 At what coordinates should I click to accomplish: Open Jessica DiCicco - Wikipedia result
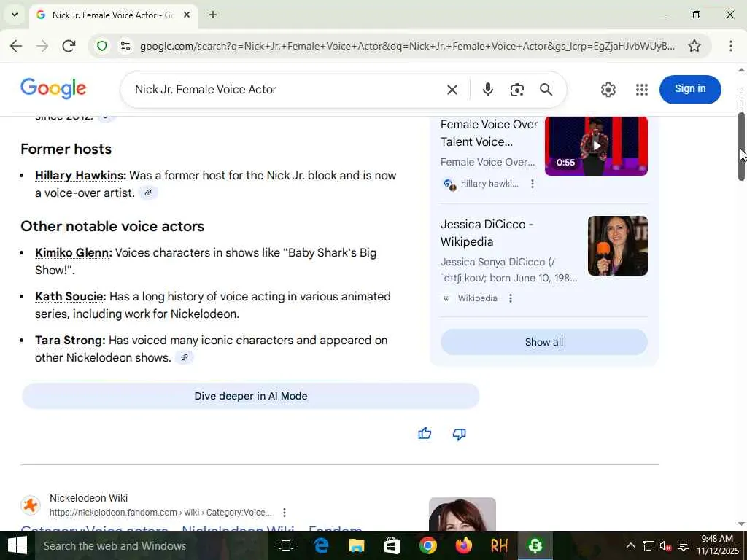tap(487, 233)
